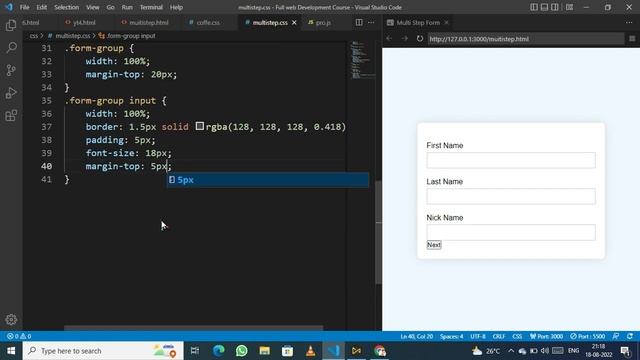Open the Manage gear settings

[11, 319]
